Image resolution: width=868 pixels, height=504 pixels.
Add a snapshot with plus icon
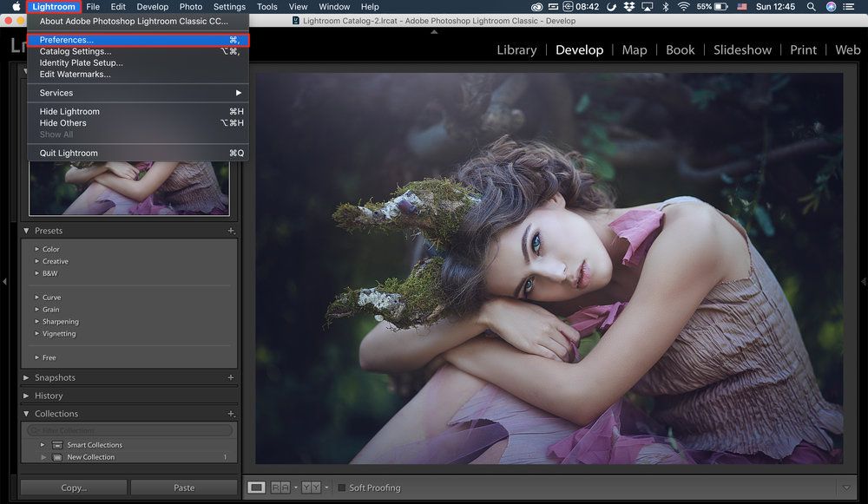pyautogui.click(x=231, y=377)
